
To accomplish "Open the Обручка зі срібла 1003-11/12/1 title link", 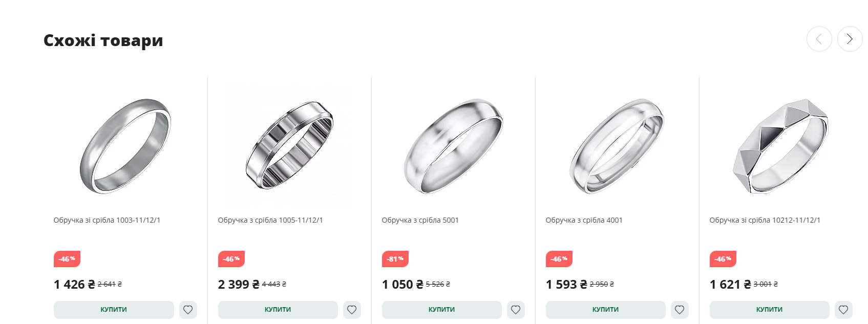I will 107,220.
